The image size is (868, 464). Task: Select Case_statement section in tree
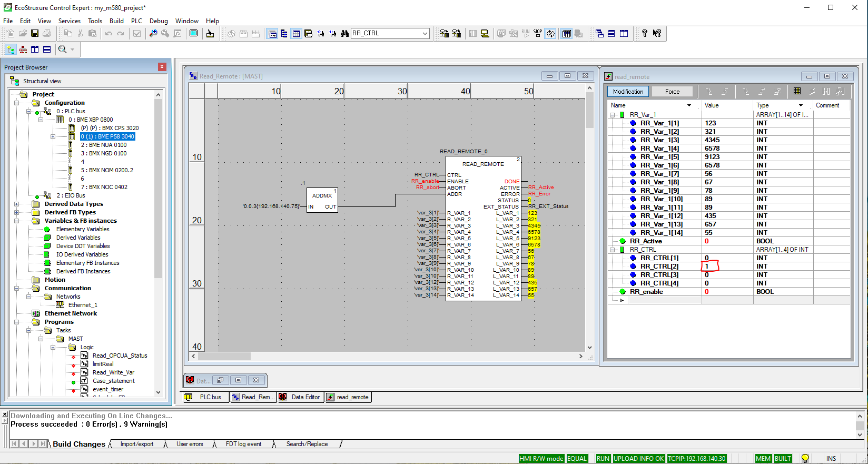[x=114, y=381]
